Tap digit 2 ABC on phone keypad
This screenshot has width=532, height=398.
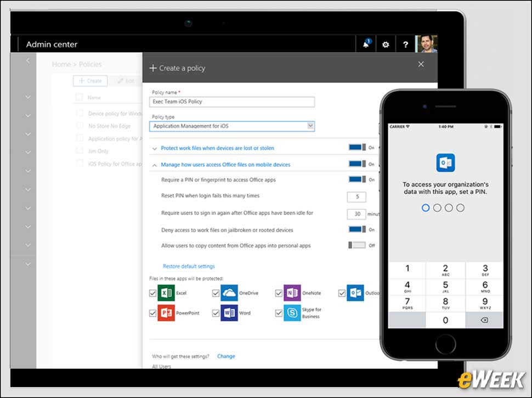[445, 270]
